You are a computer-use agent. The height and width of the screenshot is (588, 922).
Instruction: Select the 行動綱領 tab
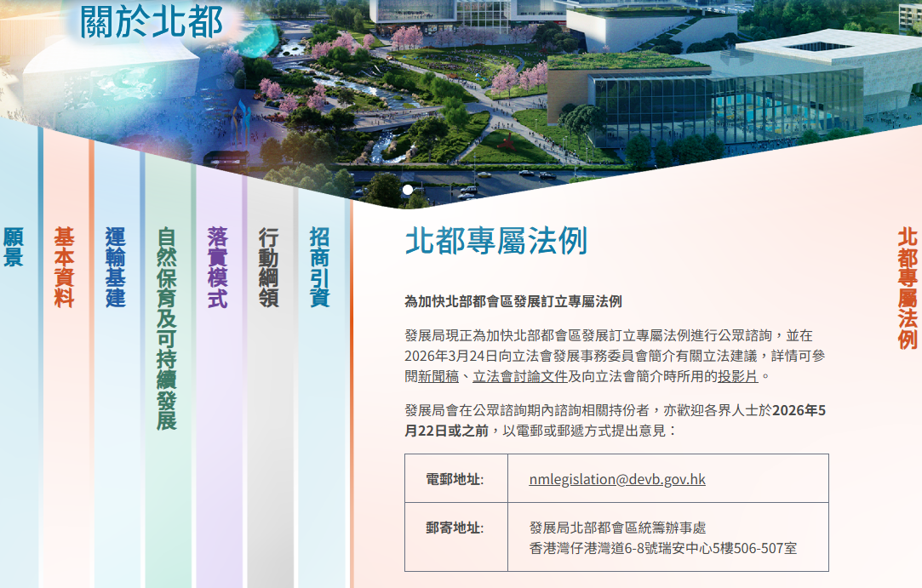269,266
